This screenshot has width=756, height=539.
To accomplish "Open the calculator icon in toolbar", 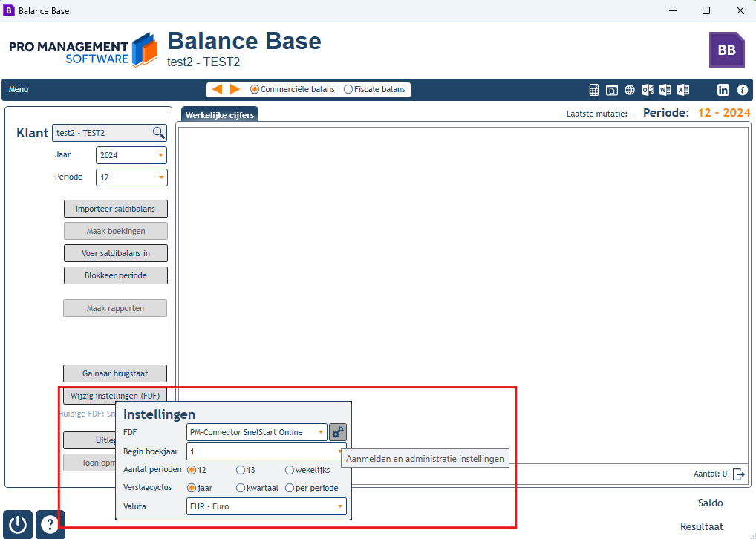I will (x=594, y=90).
